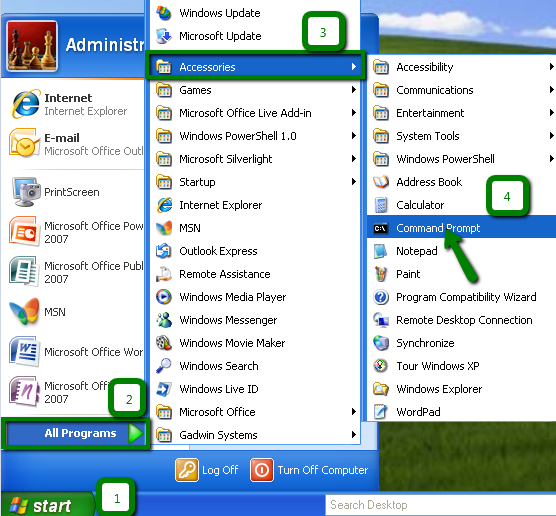Click the Turn Off Computer button

pyautogui.click(x=309, y=470)
